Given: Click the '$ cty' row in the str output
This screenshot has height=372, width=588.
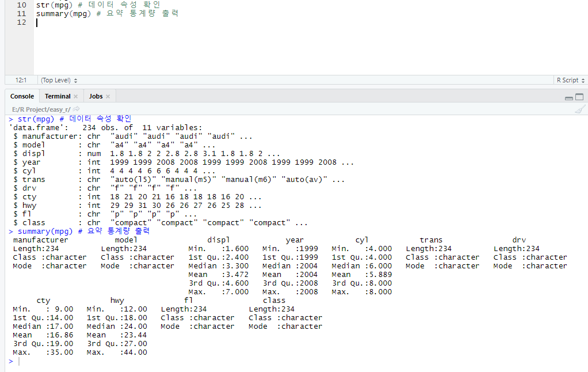Looking at the screenshot, I should click(138, 197).
